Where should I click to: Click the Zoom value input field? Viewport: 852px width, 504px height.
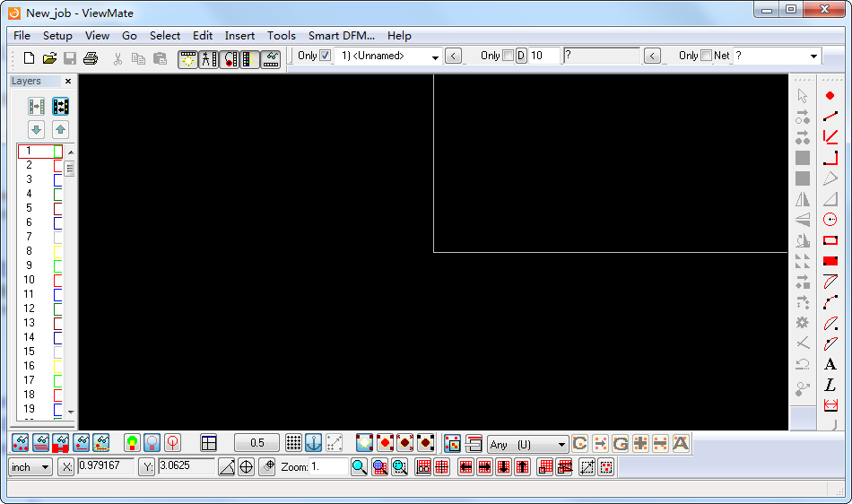click(x=328, y=467)
